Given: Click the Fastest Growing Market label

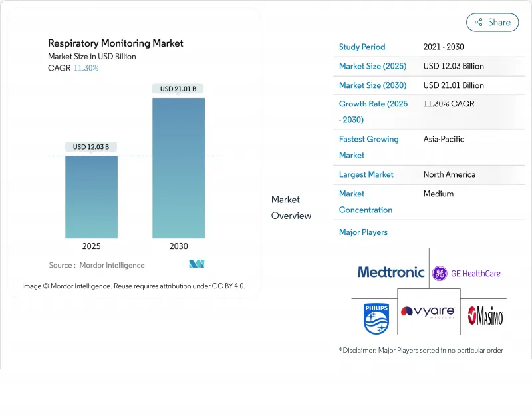Looking at the screenshot, I should point(368,147).
